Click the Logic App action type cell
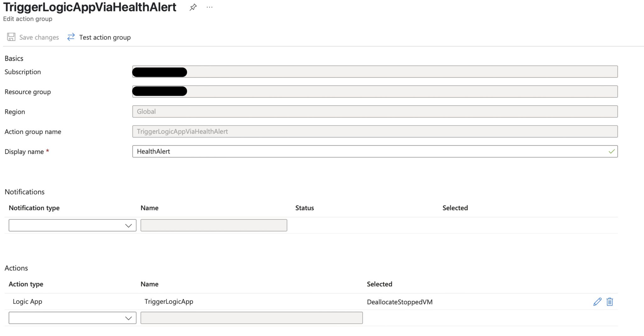644x336 pixels. [27, 301]
